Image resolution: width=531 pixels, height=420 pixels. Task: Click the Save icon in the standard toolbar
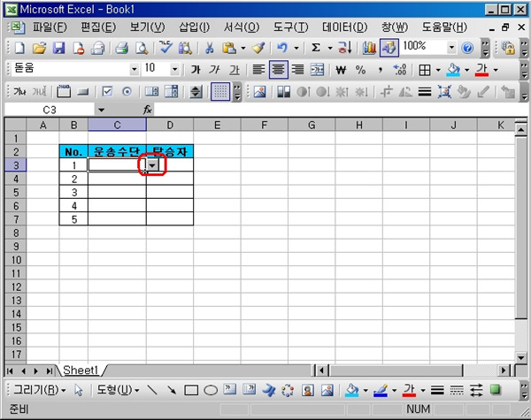pos(59,48)
